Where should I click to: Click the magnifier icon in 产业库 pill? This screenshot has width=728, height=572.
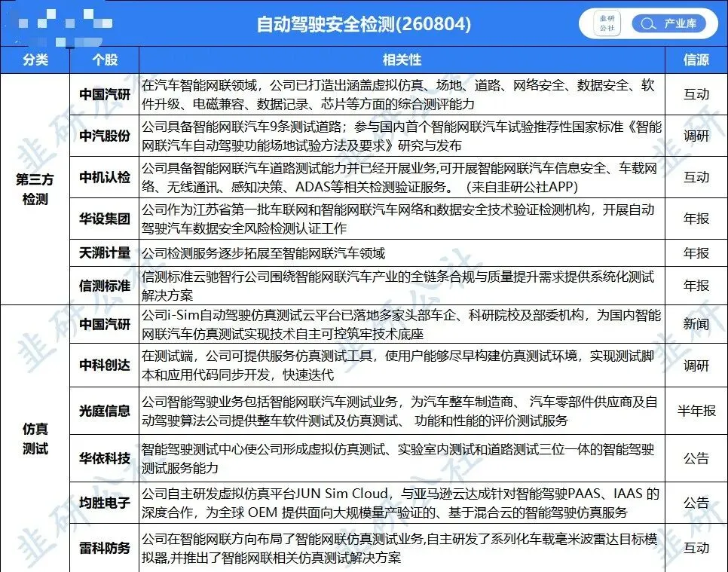point(647,23)
